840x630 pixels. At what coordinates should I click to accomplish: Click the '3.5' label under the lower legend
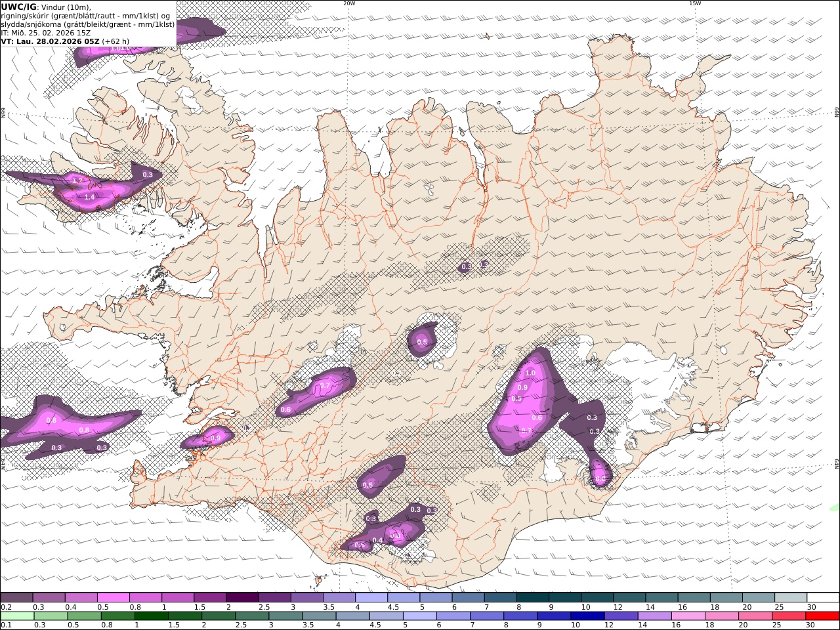click(307, 625)
